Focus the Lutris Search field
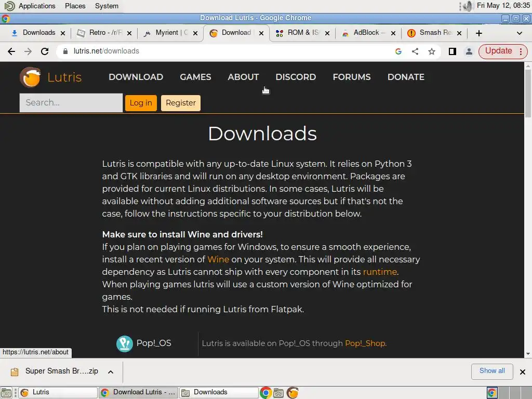 point(71,103)
